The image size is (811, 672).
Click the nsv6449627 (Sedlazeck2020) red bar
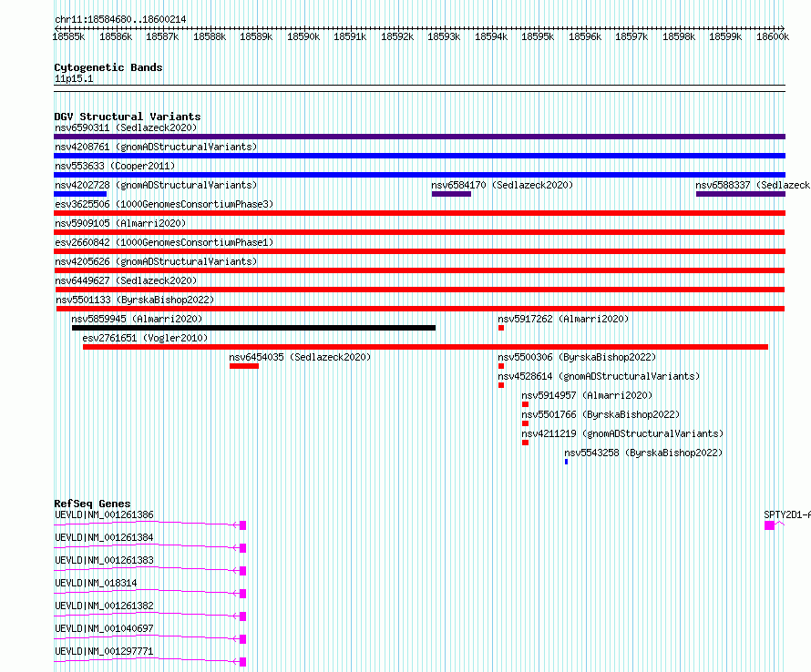[420, 290]
